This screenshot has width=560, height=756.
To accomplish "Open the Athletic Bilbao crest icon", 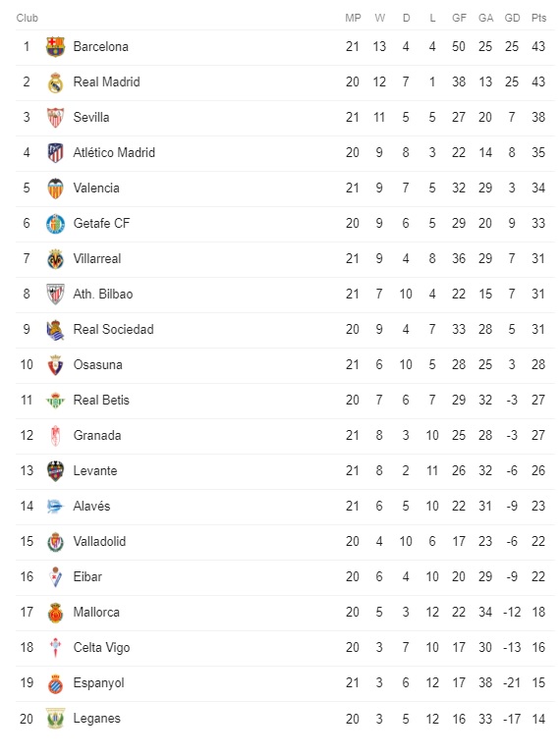I will (x=55, y=295).
